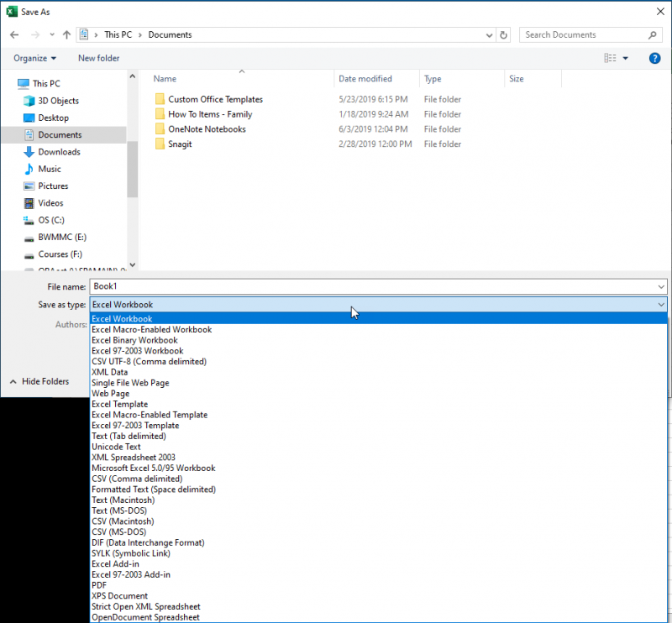
Task: Sort by Date modified column header
Action: (x=365, y=79)
